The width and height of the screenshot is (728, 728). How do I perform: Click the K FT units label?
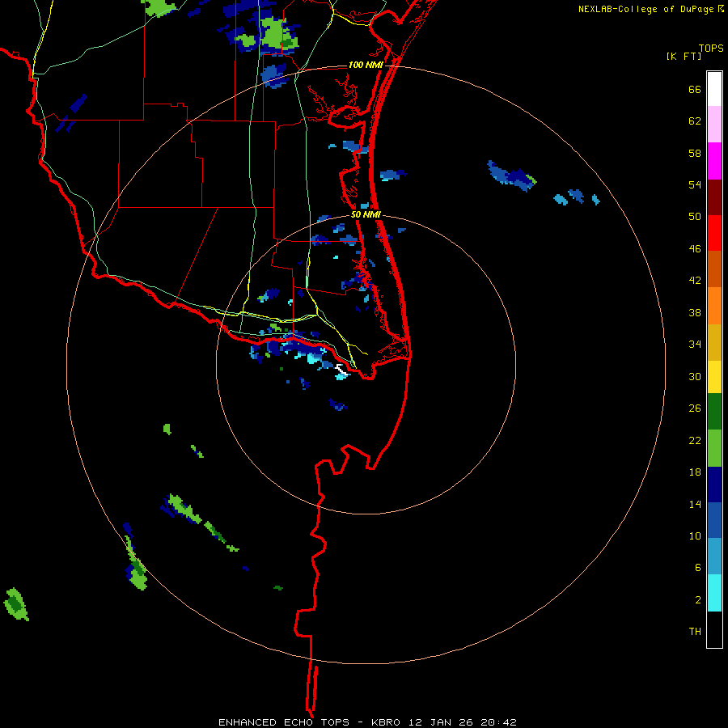click(684, 57)
